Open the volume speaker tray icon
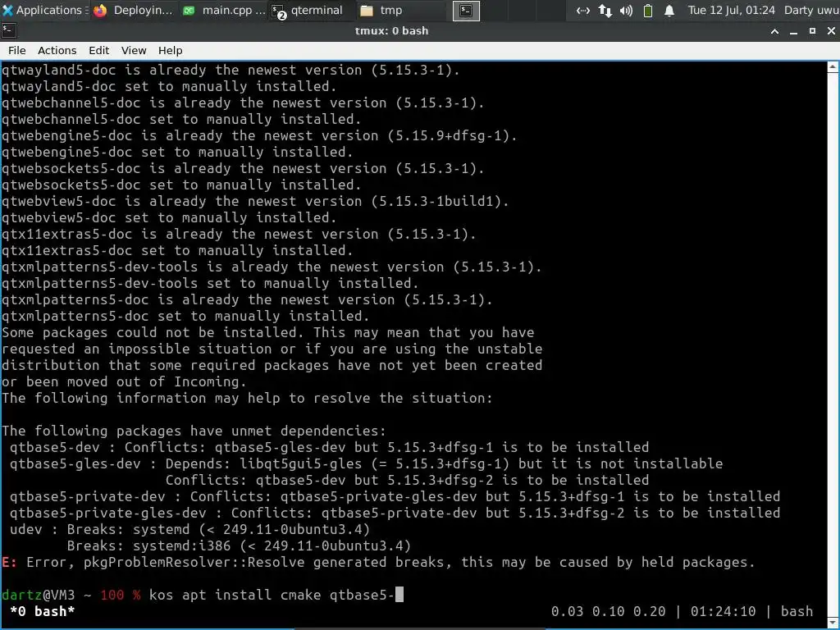The width and height of the screenshot is (840, 630). (626, 10)
